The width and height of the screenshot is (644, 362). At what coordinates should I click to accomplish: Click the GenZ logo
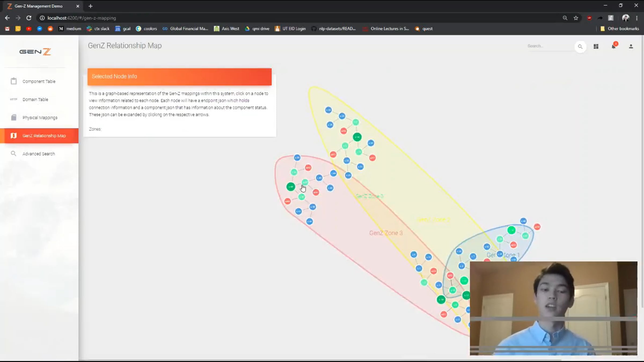tap(35, 51)
